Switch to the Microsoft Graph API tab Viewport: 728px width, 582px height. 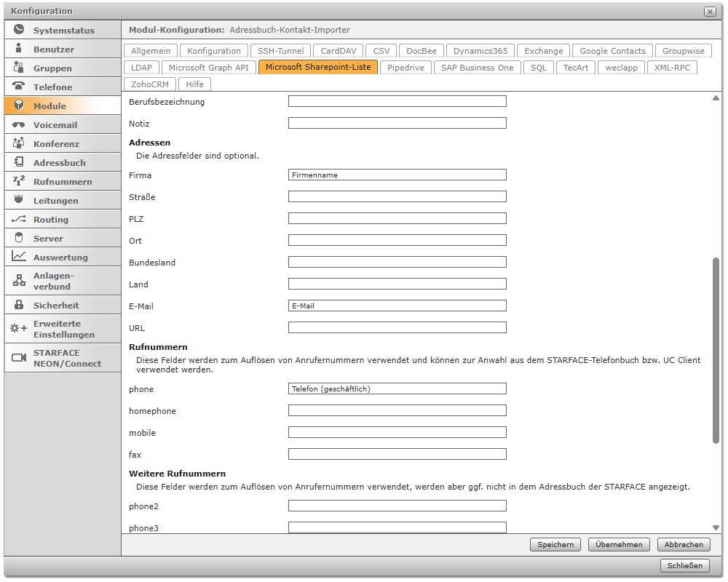pos(208,68)
